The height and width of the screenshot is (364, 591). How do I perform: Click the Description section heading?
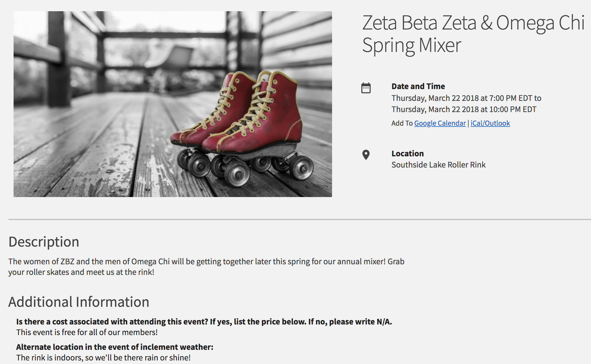[44, 242]
